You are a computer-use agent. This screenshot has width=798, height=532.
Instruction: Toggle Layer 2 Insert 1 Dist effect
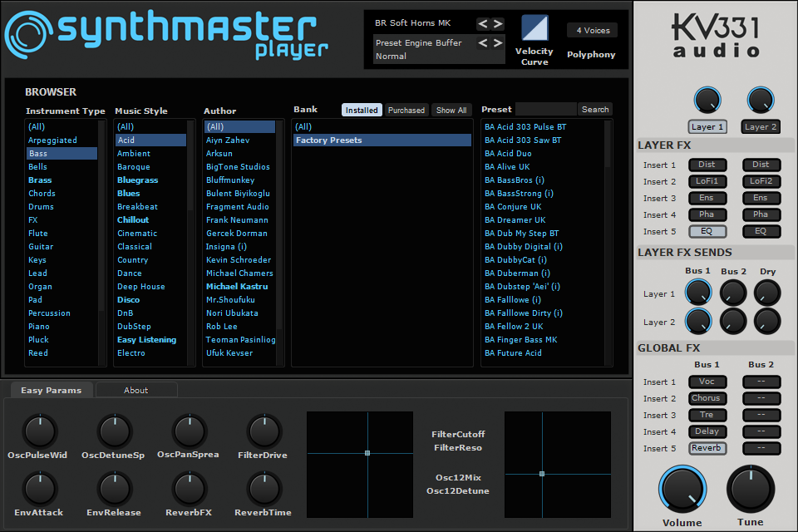pyautogui.click(x=761, y=165)
